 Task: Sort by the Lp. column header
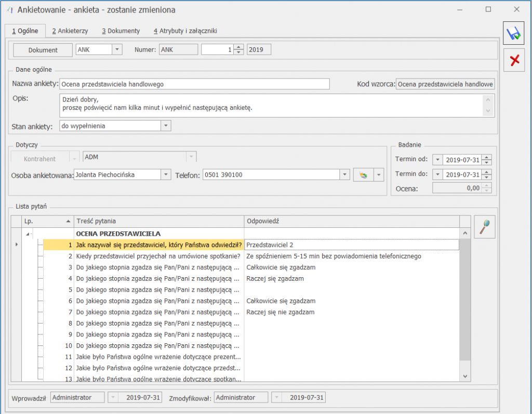47,221
